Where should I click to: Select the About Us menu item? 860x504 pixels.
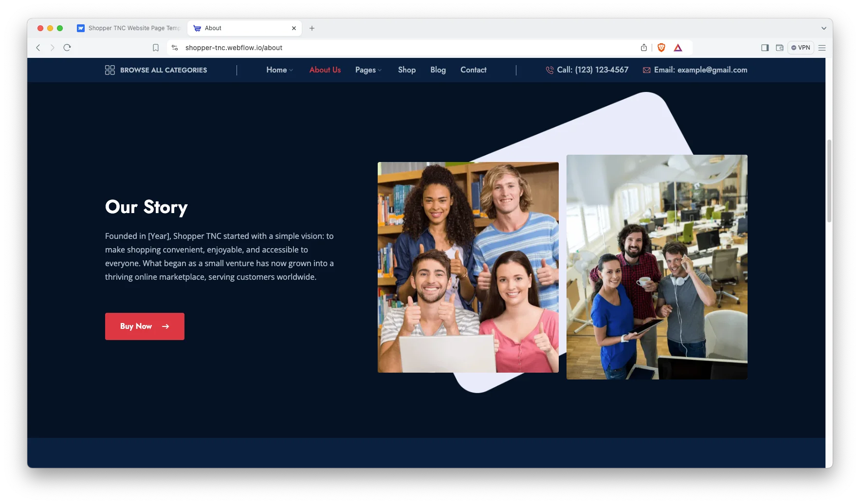[x=325, y=70]
